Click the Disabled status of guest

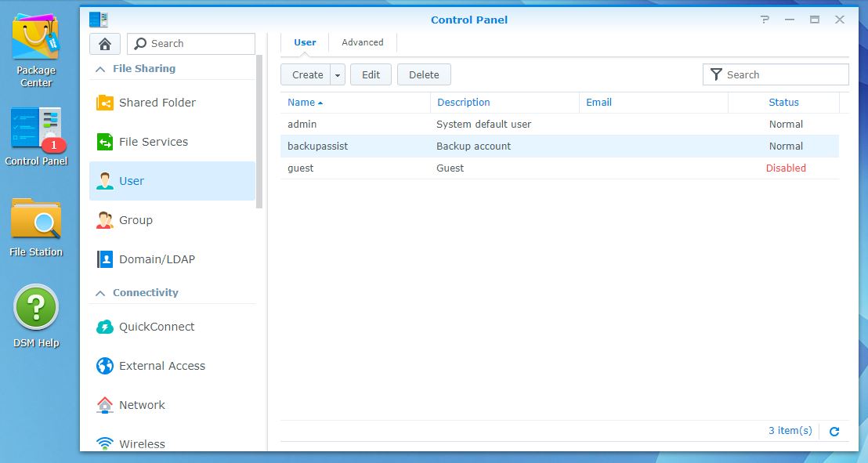[x=786, y=168]
